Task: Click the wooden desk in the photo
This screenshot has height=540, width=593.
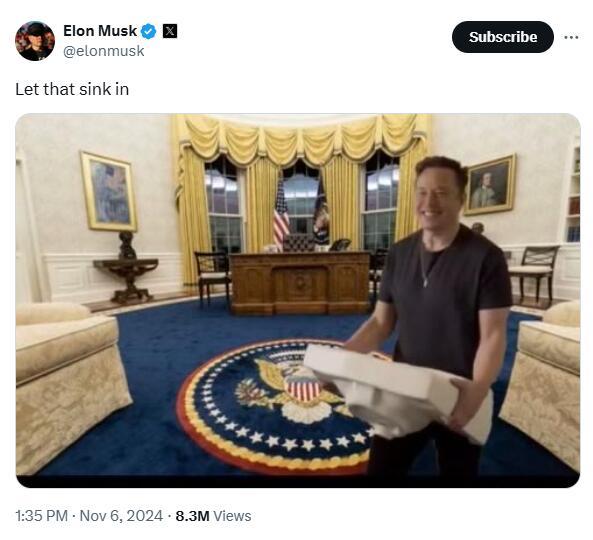Action: [300, 283]
